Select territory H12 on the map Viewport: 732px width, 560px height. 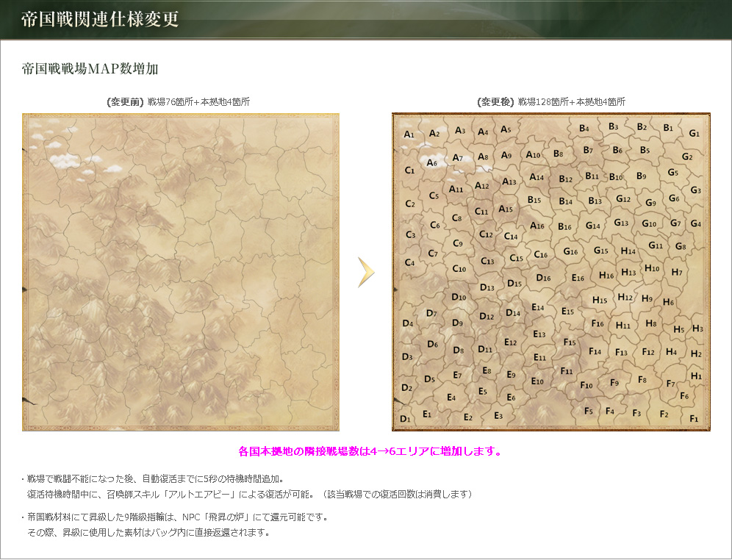point(625,297)
